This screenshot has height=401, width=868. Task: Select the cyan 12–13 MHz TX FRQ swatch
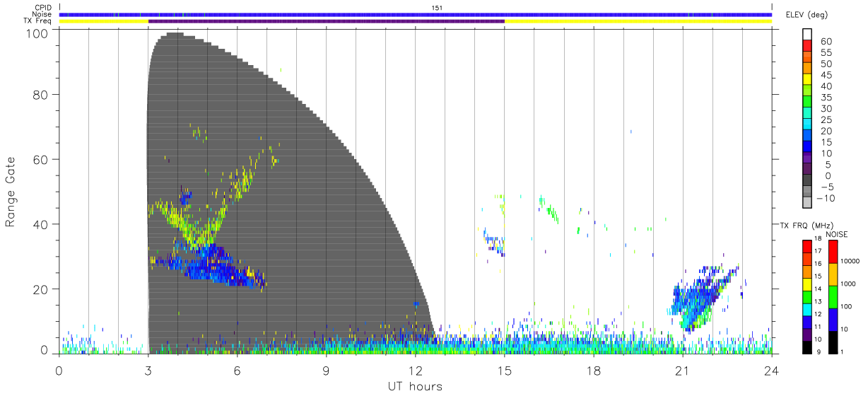pos(807,309)
